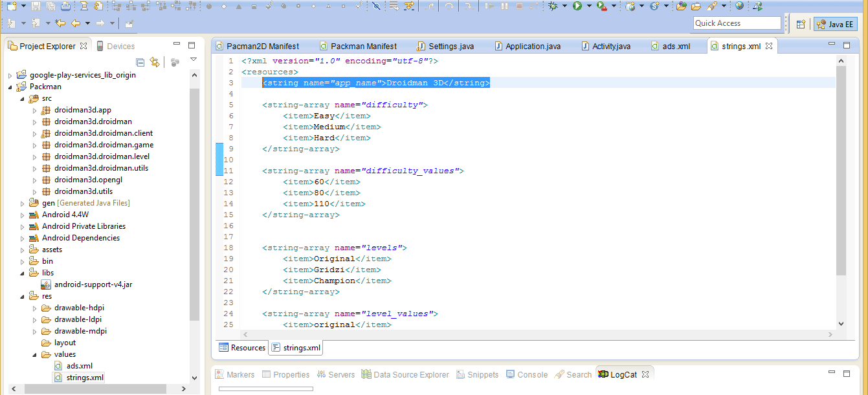Click the Debug bug icon
Viewport: 868px width, 395px height.
(553, 6)
